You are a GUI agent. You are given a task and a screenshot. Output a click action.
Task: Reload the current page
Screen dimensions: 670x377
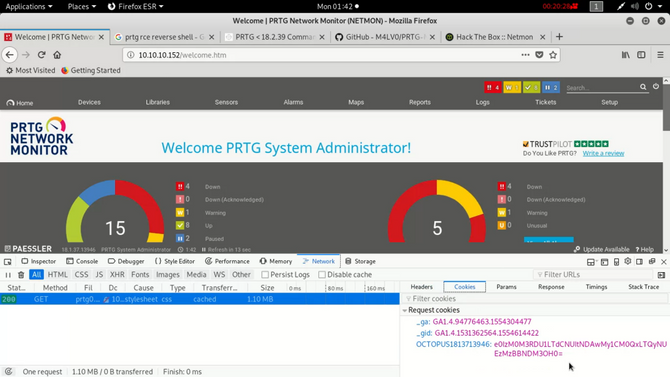coord(41,55)
